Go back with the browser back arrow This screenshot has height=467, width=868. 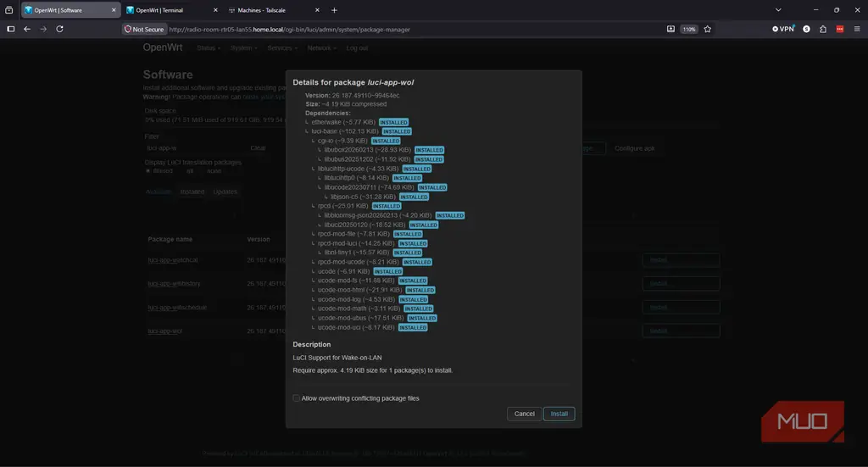tap(27, 30)
